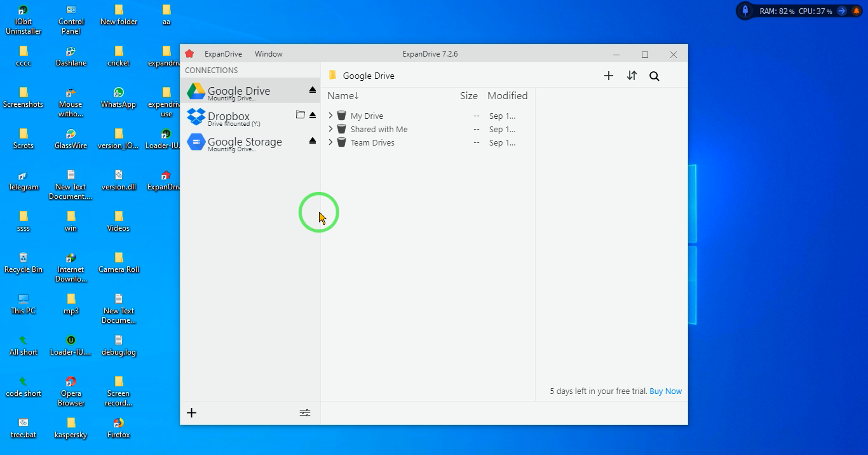Sort by the Name column header
868x455 pixels.
pos(343,96)
